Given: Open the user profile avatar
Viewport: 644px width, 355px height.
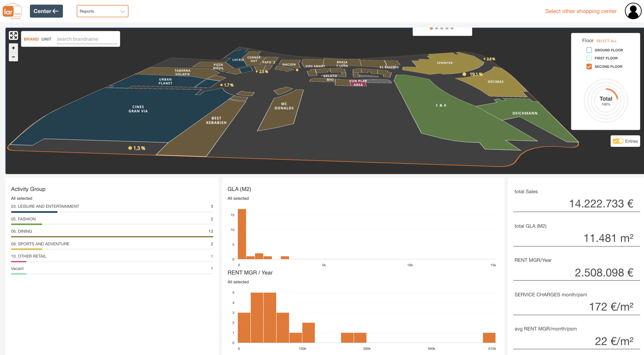Looking at the screenshot, I should click(x=633, y=11).
